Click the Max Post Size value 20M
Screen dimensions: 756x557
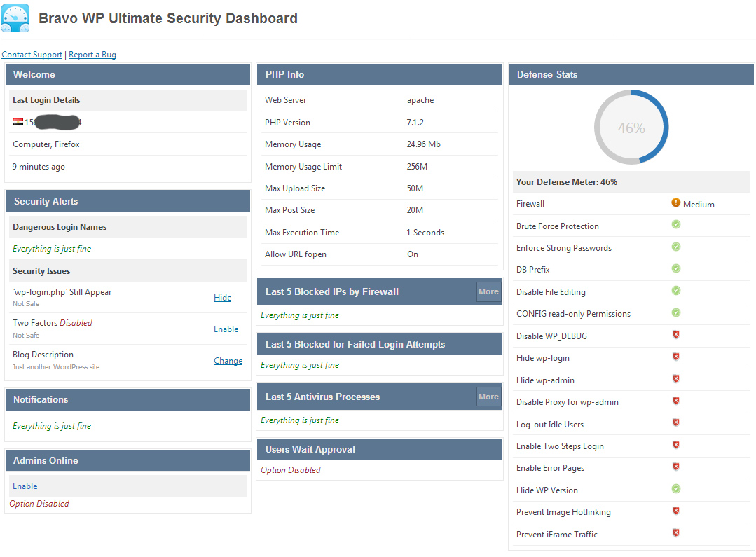tap(415, 210)
